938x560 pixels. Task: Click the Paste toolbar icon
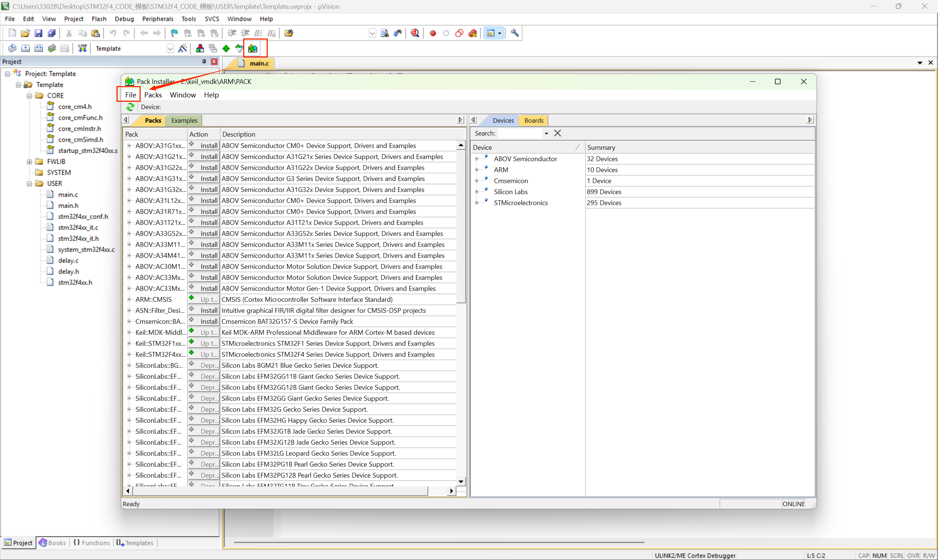96,33
